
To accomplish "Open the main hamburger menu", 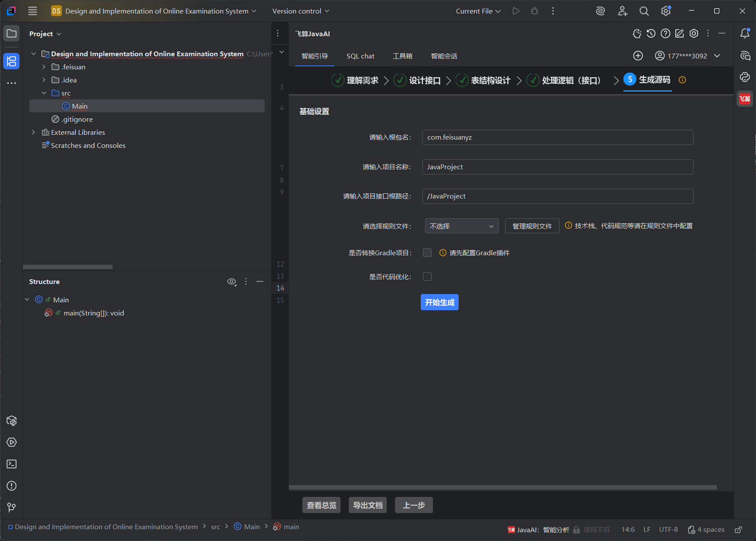I will (33, 11).
